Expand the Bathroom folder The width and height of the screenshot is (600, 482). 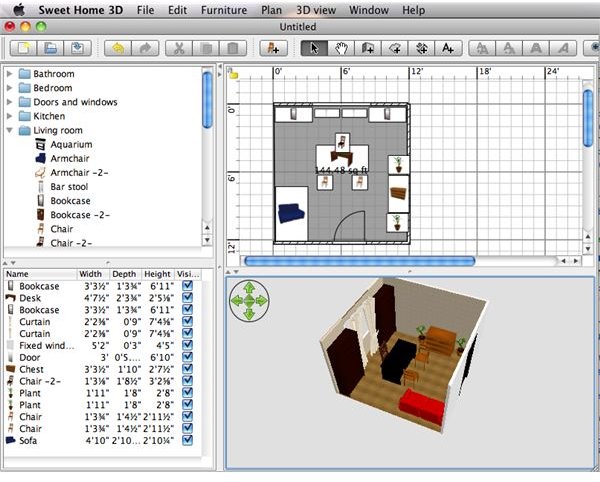pos(10,74)
